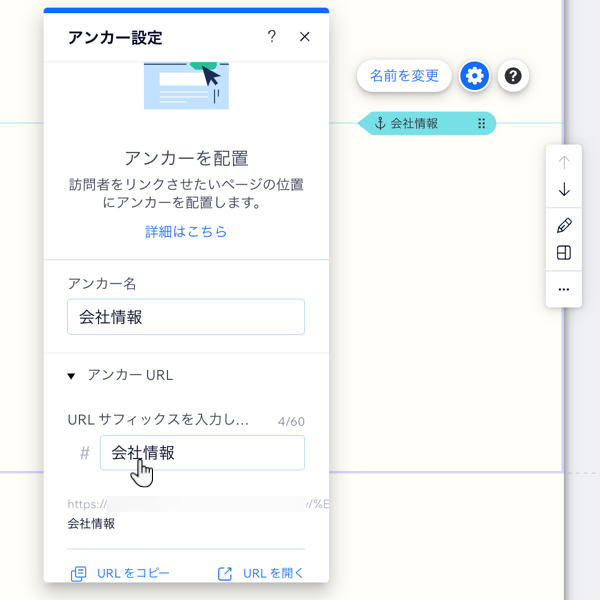Move section down with the down arrow
Image resolution: width=600 pixels, height=600 pixels.
564,189
